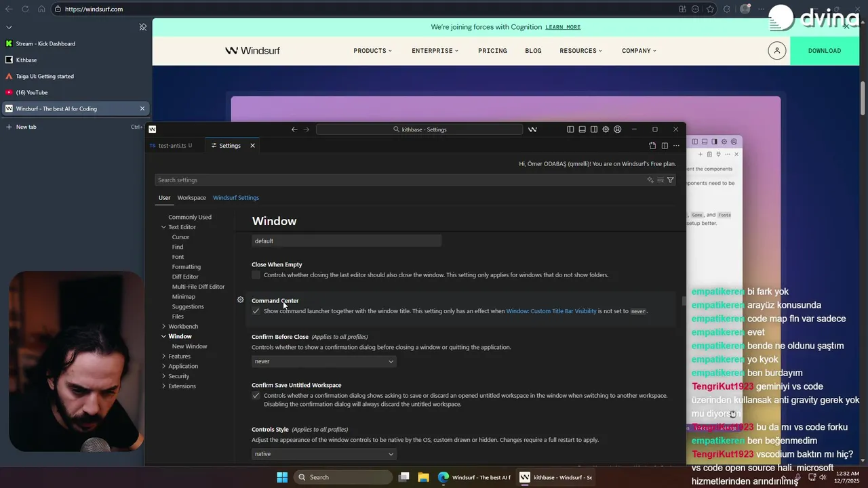Enable the Close When Empty checkbox
Viewport: 868px width, 488px height.
click(256, 275)
